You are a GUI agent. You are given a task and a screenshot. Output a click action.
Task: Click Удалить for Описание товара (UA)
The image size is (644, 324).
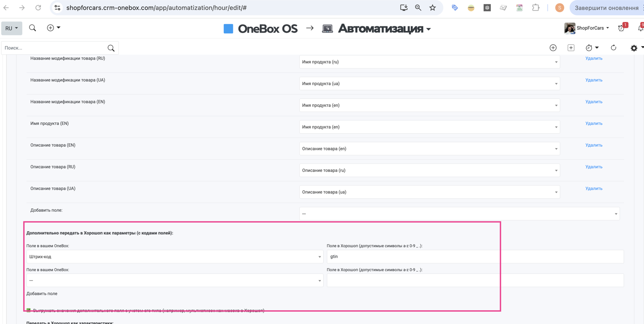[594, 188]
